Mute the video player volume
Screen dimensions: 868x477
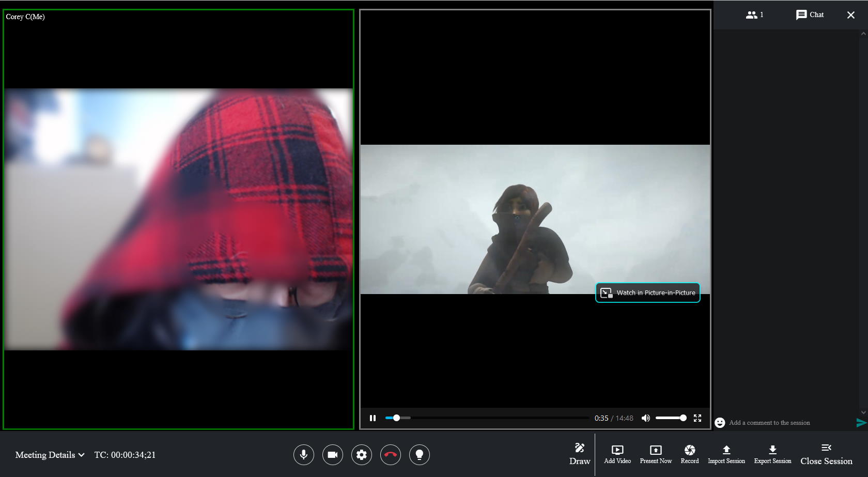point(646,418)
